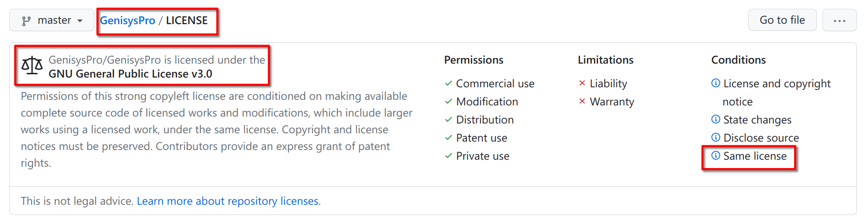Click the Warranty X icon

582,102
